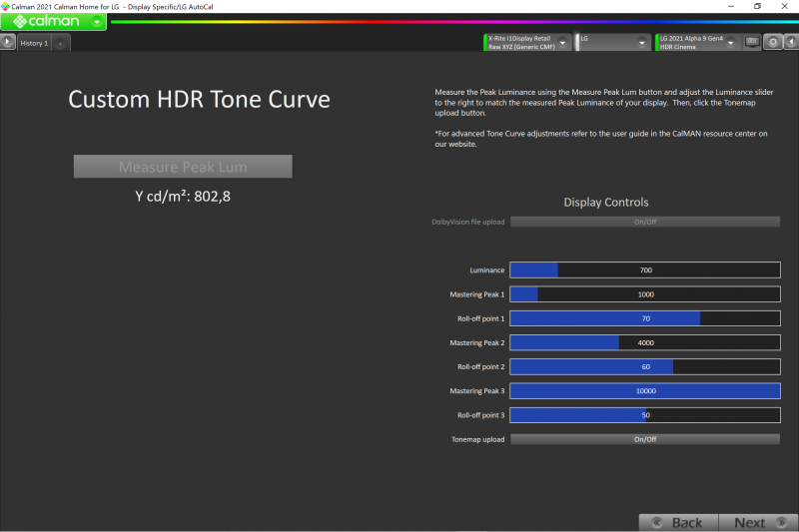Image resolution: width=799 pixels, height=532 pixels.
Task: Click the Roll-off point 3 slider showing 50
Action: click(645, 415)
